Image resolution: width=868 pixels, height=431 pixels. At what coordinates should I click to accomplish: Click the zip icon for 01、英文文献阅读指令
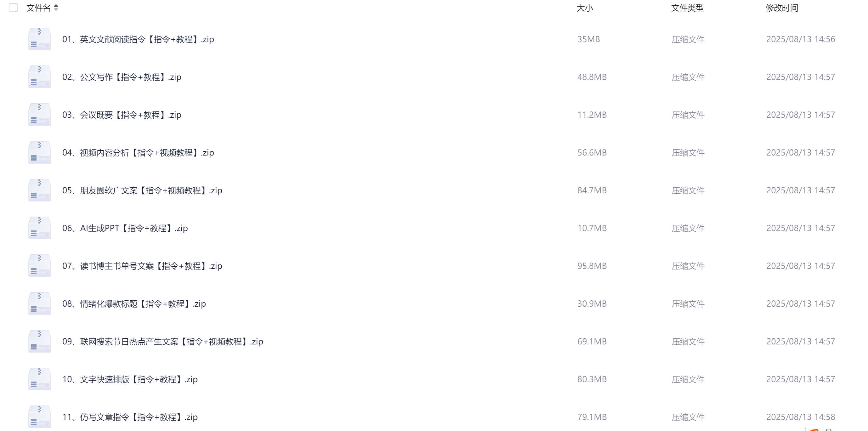click(39, 39)
